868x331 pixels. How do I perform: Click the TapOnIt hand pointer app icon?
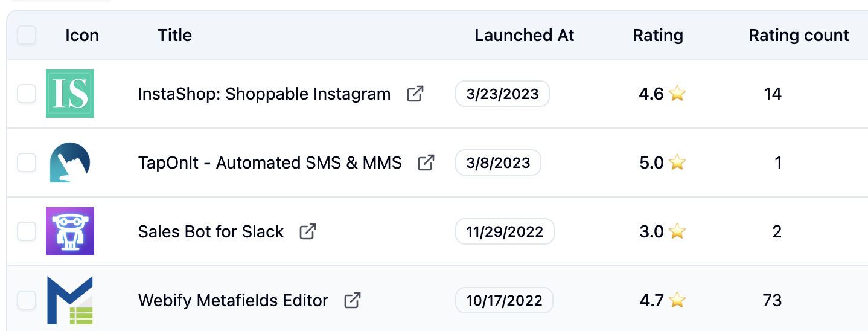[70, 162]
